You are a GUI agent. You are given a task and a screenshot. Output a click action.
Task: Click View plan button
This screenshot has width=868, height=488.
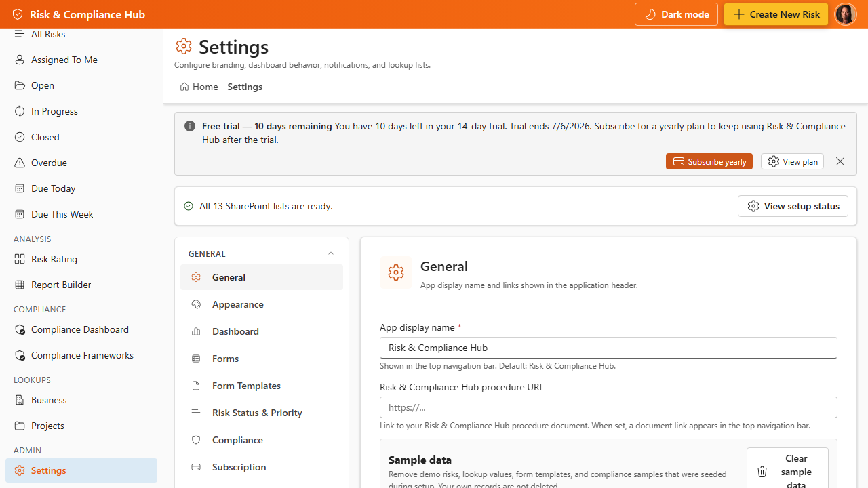coord(792,161)
